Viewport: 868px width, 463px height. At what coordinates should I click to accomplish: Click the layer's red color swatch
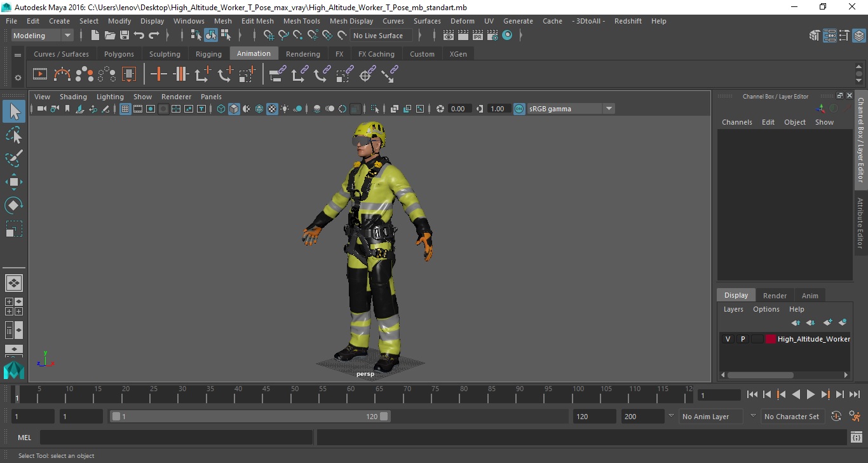click(x=771, y=339)
